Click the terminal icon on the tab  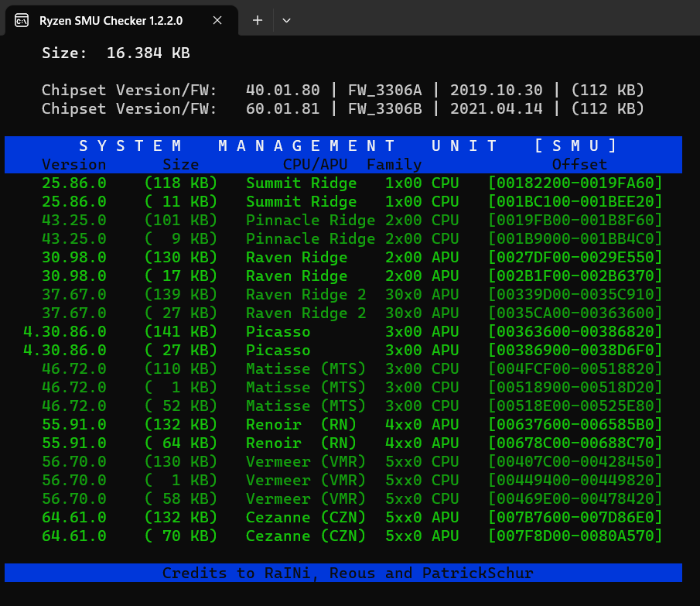(22, 21)
